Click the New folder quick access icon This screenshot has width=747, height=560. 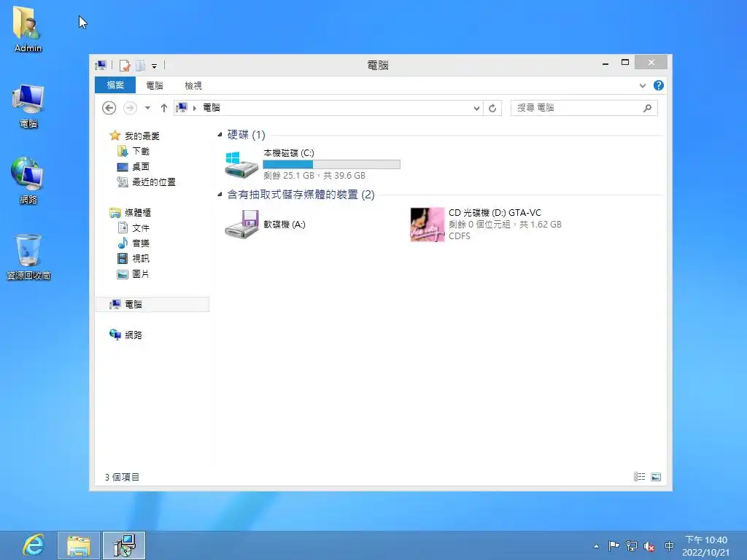tap(141, 65)
